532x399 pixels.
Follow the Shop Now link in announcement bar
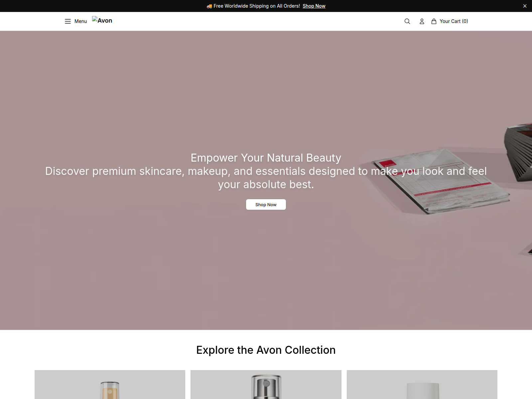click(x=314, y=6)
